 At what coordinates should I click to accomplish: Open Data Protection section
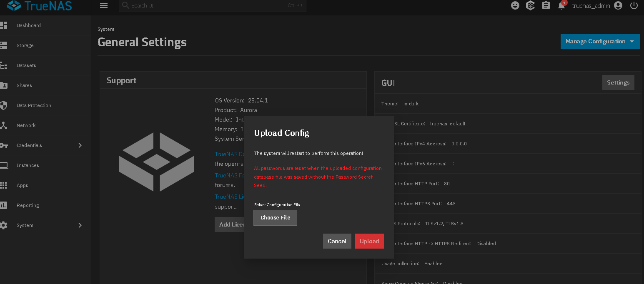(45, 105)
